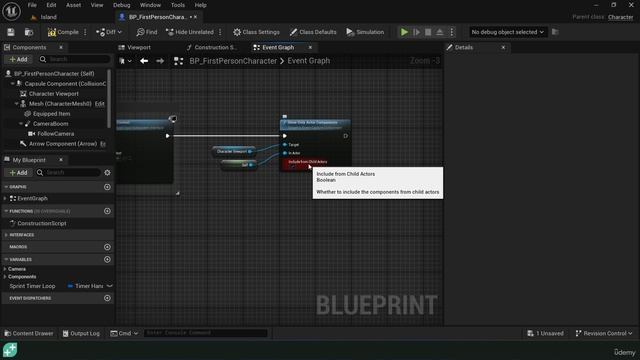Open the Diff dropdown

[109, 32]
